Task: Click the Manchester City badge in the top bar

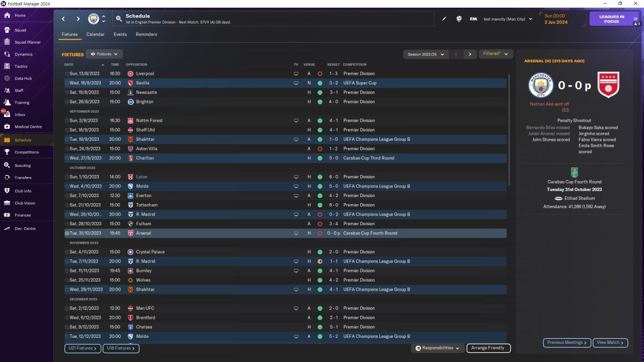Action: point(94,19)
